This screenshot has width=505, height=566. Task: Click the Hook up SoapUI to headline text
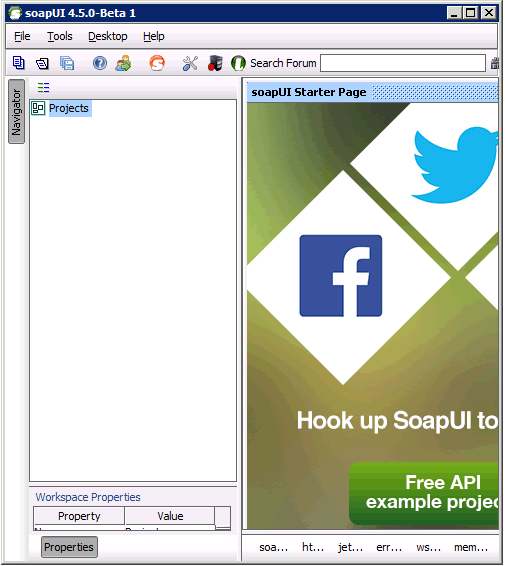(x=397, y=421)
